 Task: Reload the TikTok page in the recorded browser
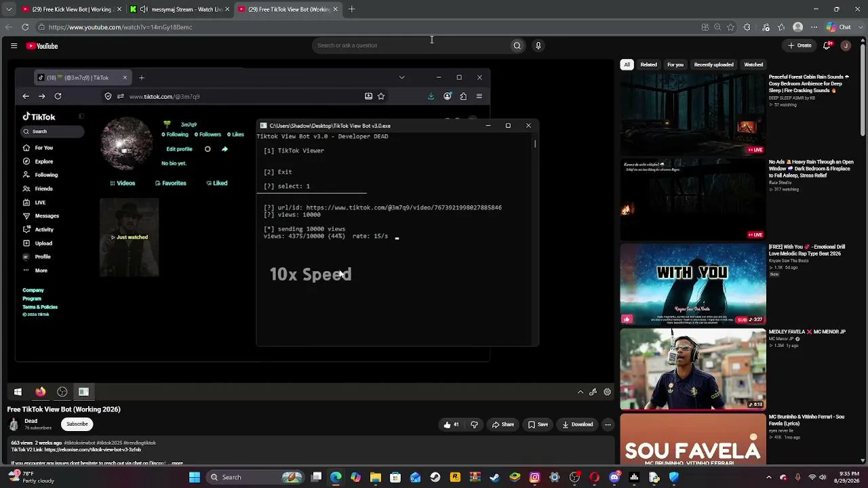coord(58,96)
